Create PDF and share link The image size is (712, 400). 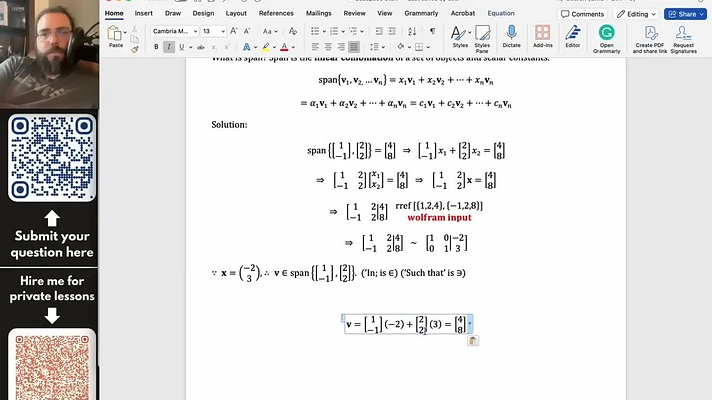[650, 39]
